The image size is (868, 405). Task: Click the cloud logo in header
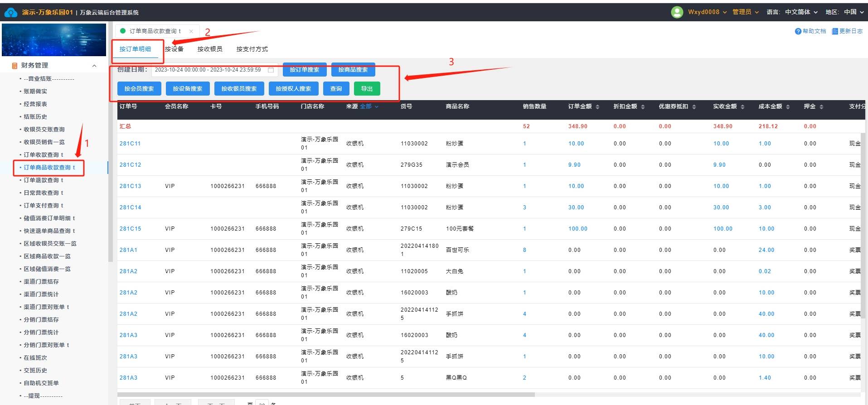10,13
